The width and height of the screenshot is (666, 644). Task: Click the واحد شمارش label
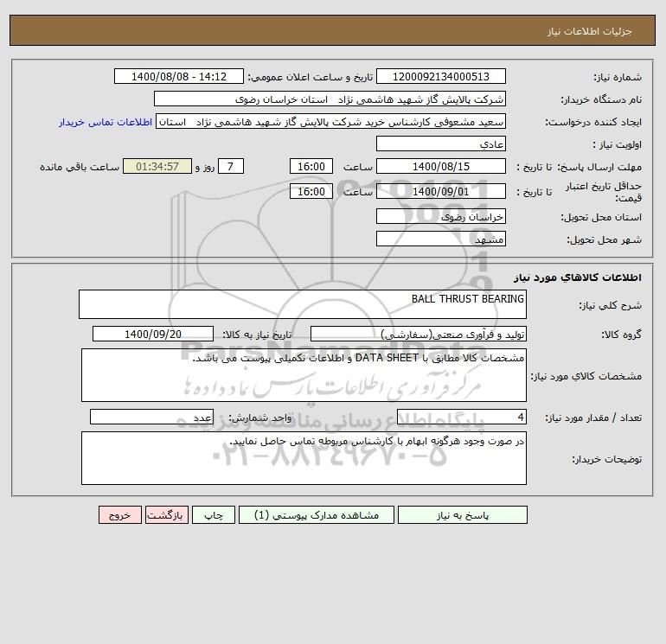pyautogui.click(x=260, y=418)
